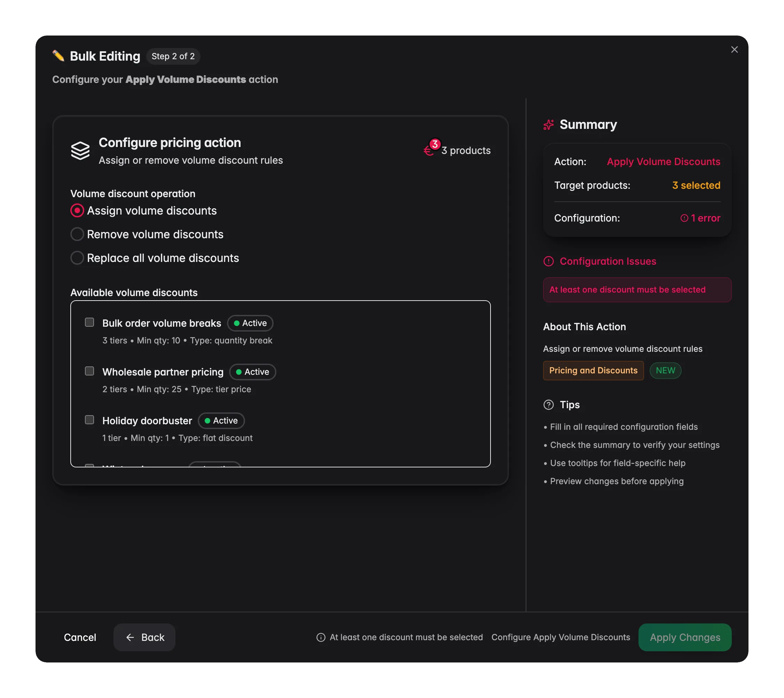
Task: Click Cancel button
Action: coord(80,637)
